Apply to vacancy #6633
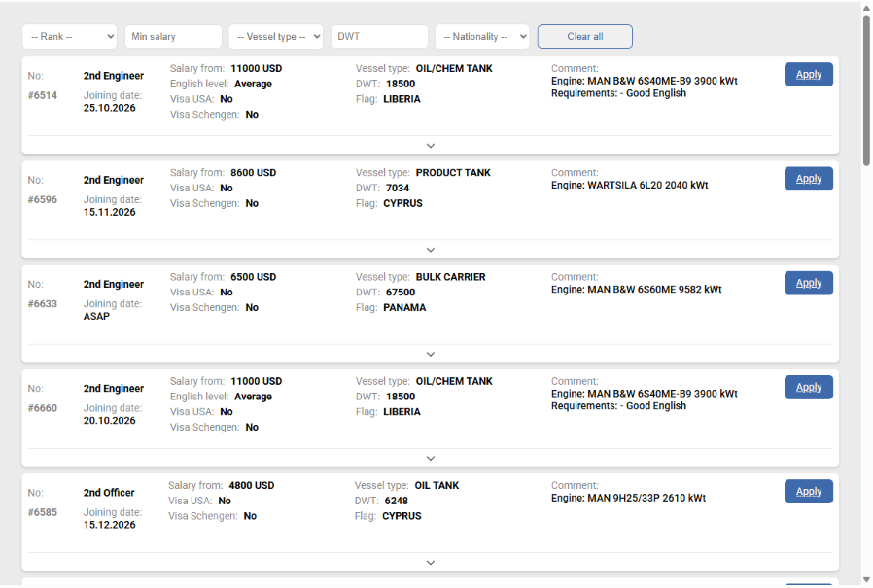The width and height of the screenshot is (873, 588). click(x=809, y=283)
